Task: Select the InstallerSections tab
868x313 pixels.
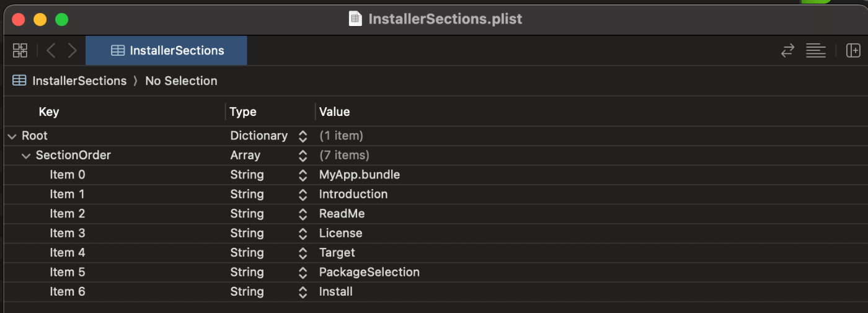Action: pos(166,51)
